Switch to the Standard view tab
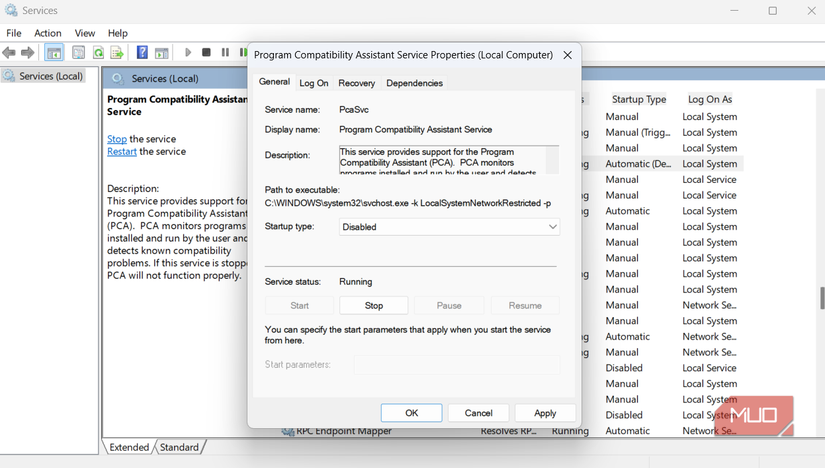Screen dimensions: 825x468 click(179, 447)
